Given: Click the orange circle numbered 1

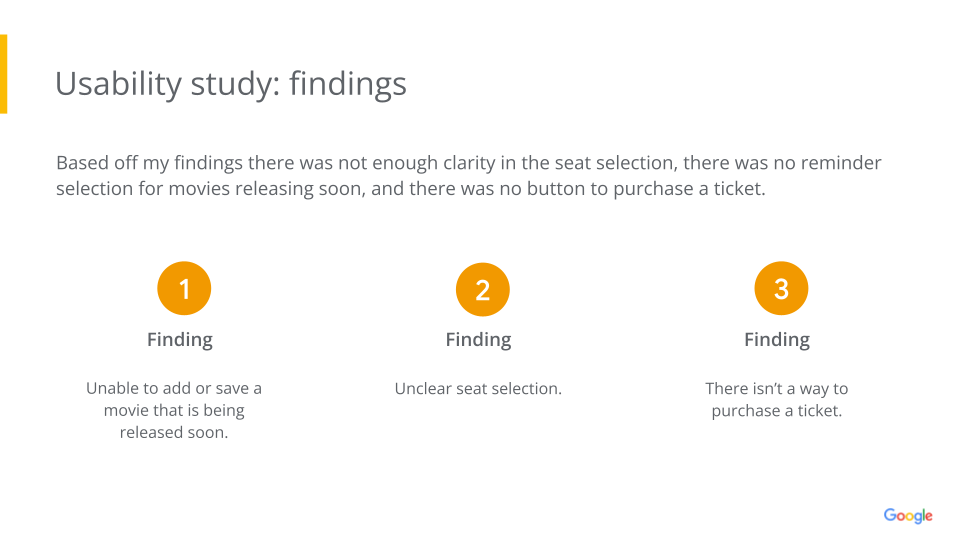Looking at the screenshot, I should [x=184, y=290].
